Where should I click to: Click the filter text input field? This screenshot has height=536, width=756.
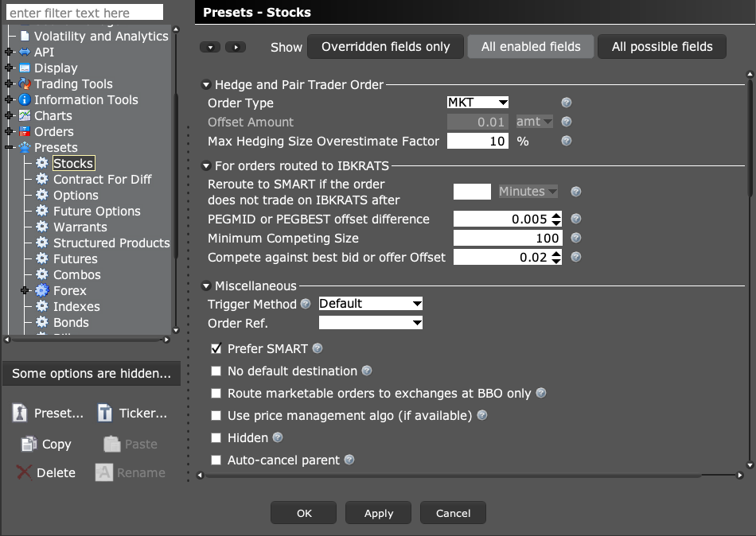coord(85,13)
